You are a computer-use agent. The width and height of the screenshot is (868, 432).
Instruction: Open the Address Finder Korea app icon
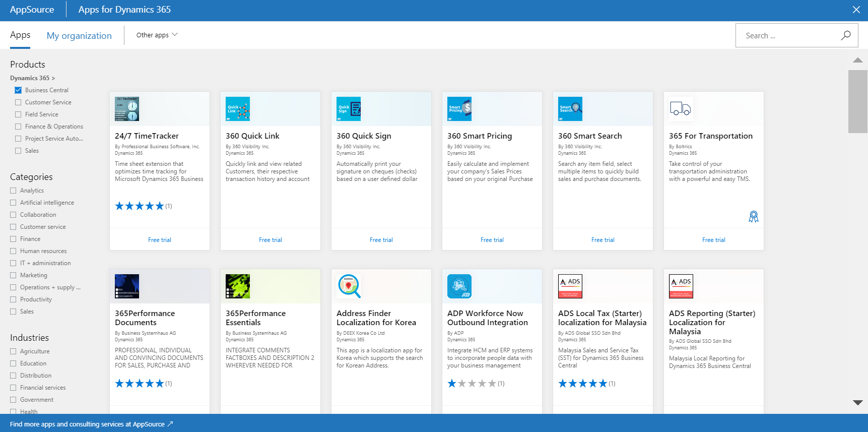(349, 286)
